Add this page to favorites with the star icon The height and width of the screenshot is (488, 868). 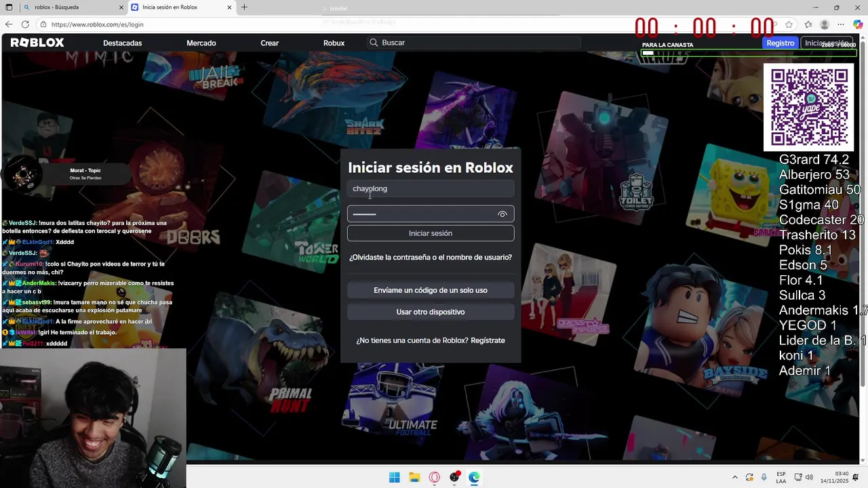pos(789,24)
